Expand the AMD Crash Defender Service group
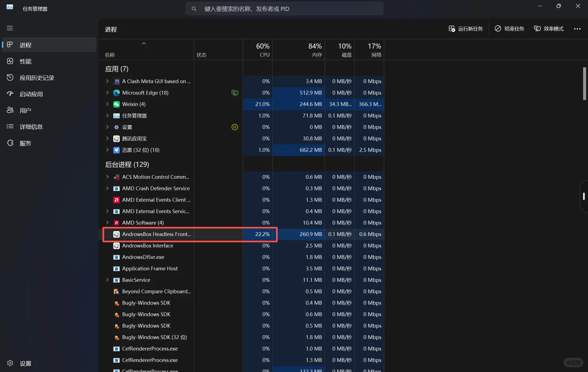This screenshot has height=372, width=588. pyautogui.click(x=107, y=188)
